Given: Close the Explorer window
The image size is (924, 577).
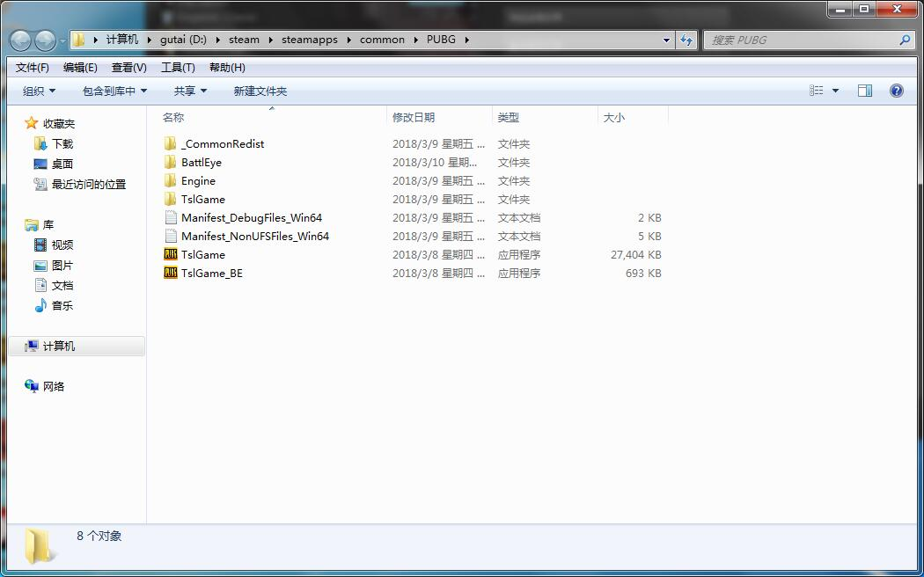Looking at the screenshot, I should tap(898, 9).
